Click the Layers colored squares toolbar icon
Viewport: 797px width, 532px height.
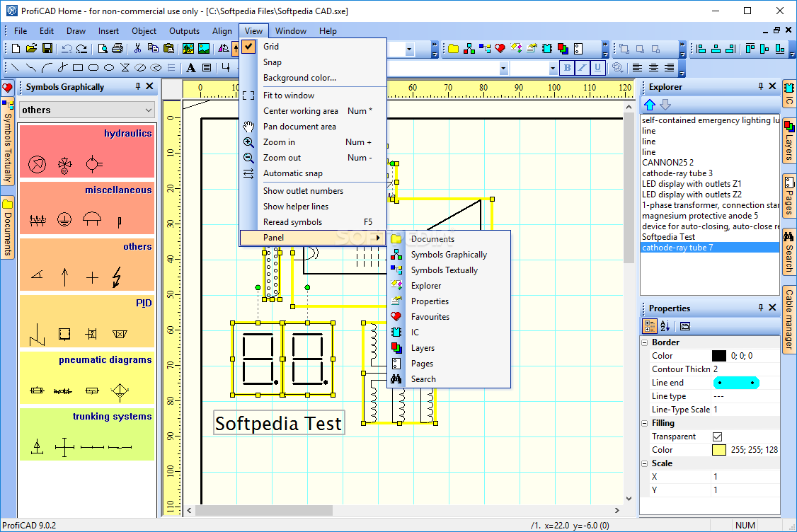[x=563, y=48]
